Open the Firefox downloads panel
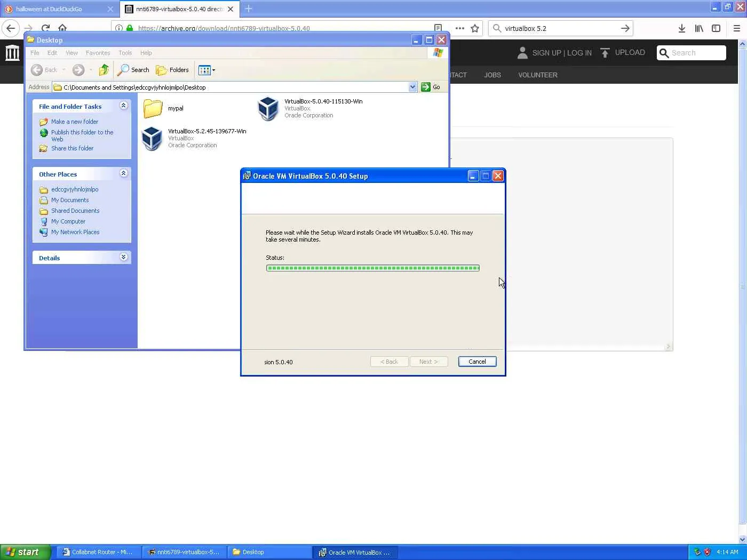The image size is (747, 560). click(x=682, y=28)
